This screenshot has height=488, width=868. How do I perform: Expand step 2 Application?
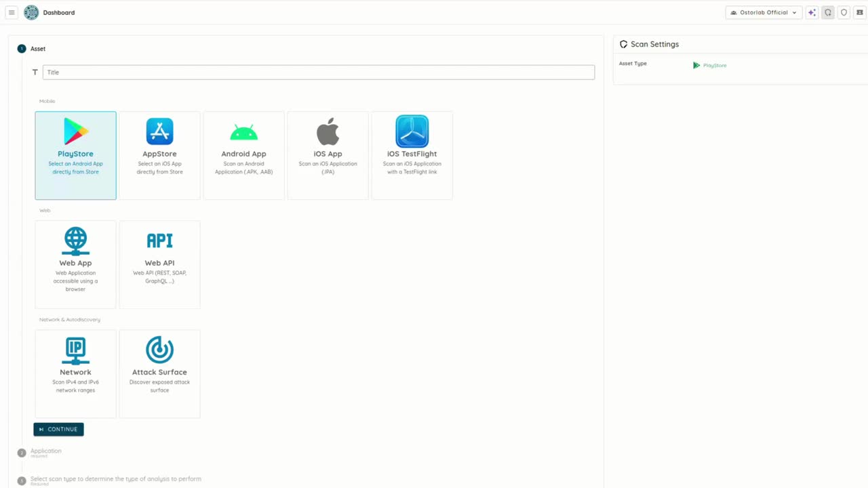click(x=45, y=452)
